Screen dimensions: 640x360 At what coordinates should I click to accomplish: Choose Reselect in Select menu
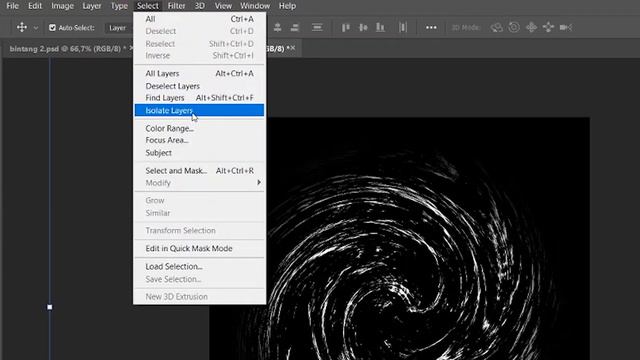(199, 44)
